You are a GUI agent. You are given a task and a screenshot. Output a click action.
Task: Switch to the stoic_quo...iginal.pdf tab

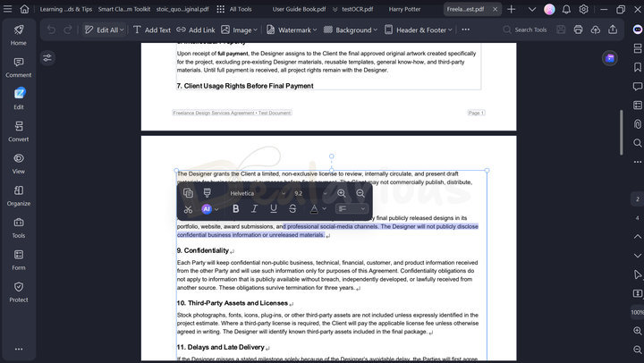click(x=182, y=9)
